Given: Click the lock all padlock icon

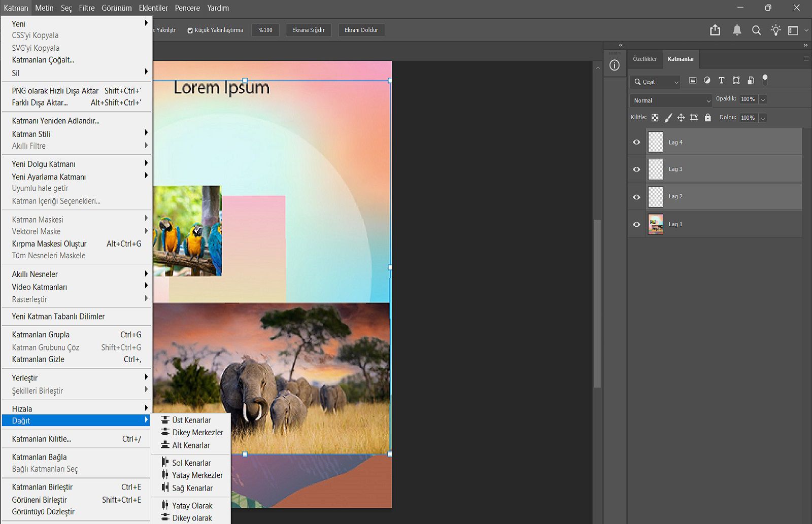Looking at the screenshot, I should click(707, 118).
